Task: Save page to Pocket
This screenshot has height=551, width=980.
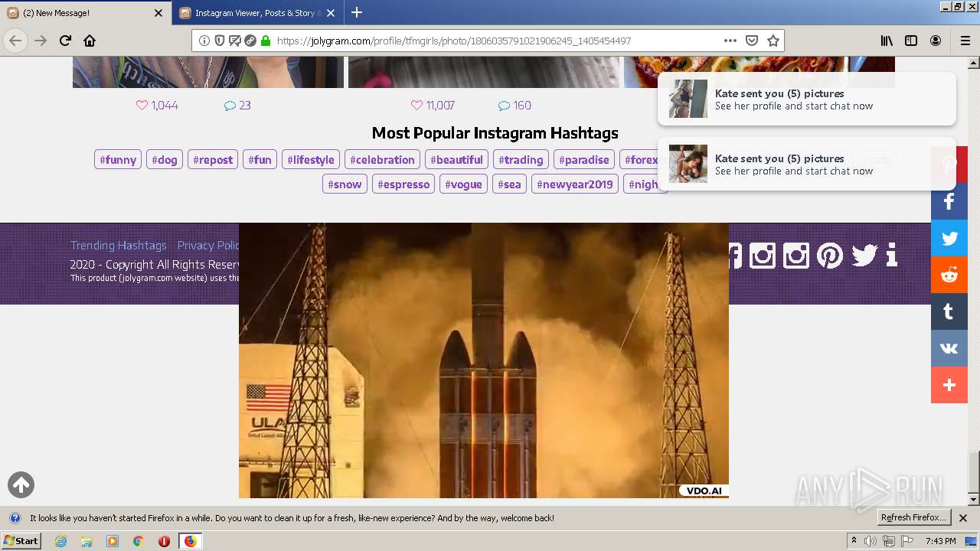Action: 752,41
